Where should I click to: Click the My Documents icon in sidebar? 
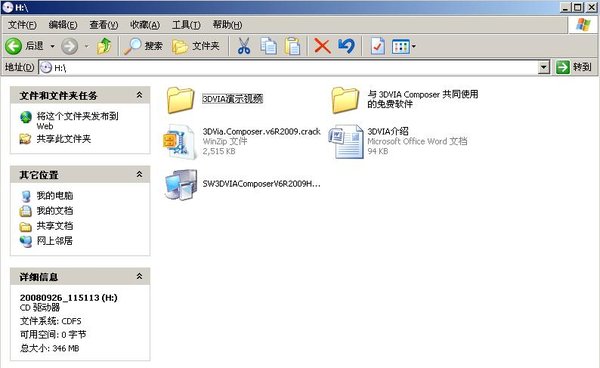26,210
